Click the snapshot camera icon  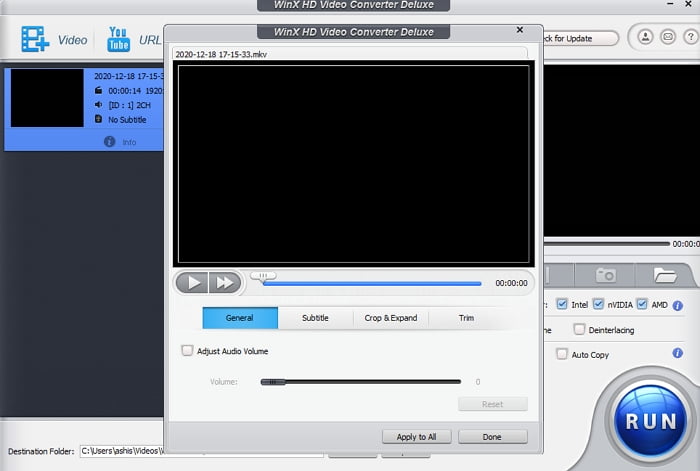tap(605, 275)
